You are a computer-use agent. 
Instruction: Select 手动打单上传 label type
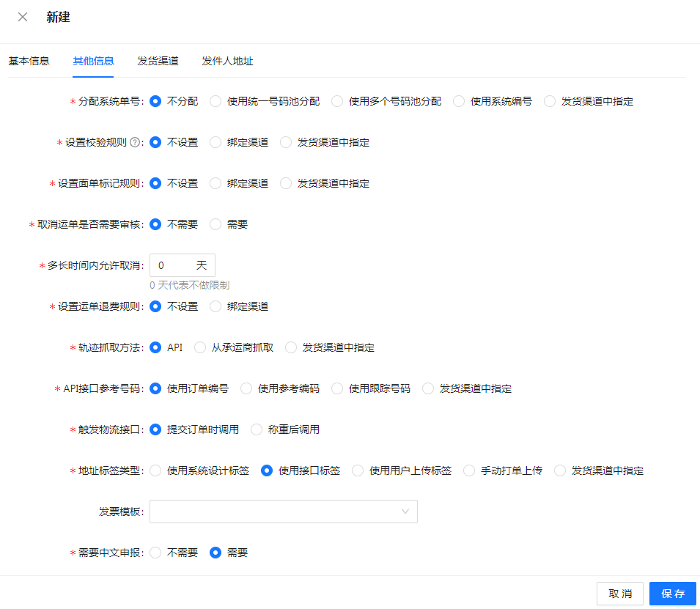pyautogui.click(x=469, y=470)
